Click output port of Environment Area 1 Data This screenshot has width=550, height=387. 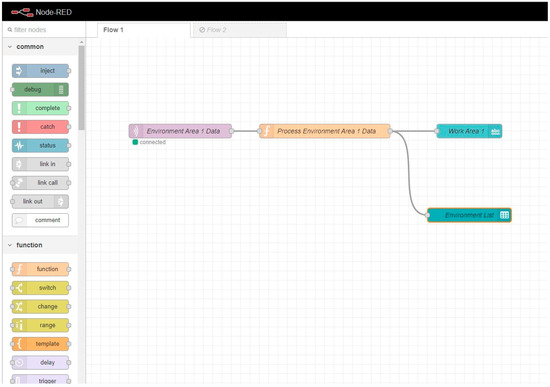tap(232, 131)
